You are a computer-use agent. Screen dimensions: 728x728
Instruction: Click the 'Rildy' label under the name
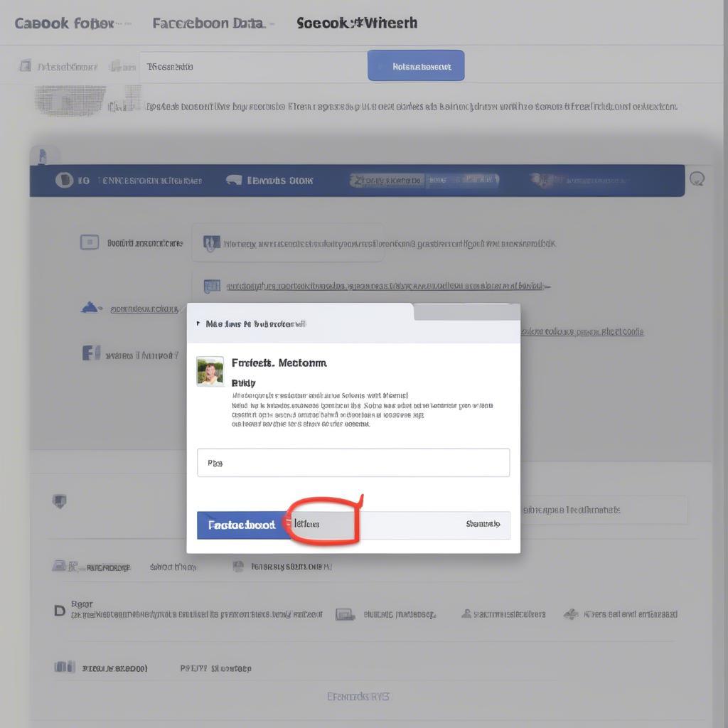point(243,383)
